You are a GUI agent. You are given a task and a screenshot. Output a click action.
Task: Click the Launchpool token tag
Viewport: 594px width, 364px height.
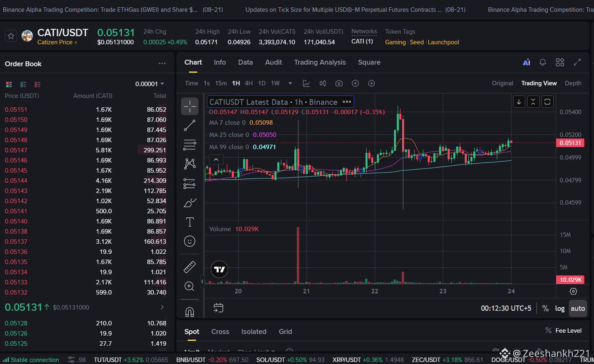coord(443,42)
